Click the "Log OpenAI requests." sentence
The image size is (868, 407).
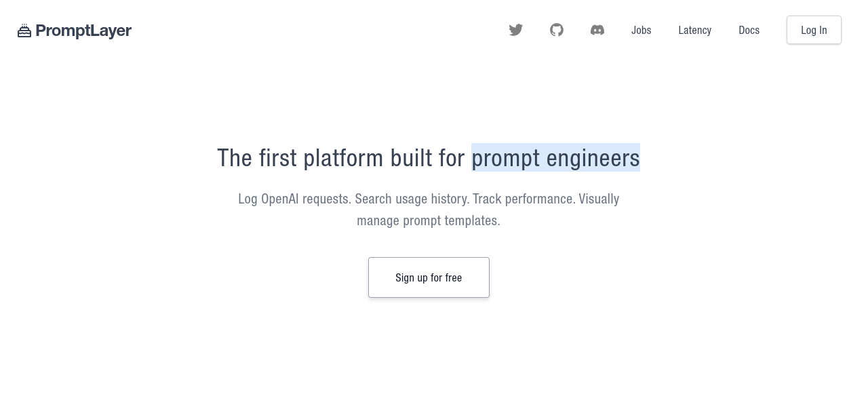pyautogui.click(x=294, y=199)
